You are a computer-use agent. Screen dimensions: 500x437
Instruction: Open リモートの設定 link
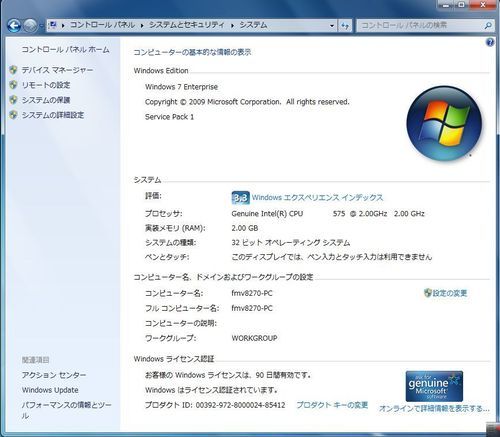46,85
